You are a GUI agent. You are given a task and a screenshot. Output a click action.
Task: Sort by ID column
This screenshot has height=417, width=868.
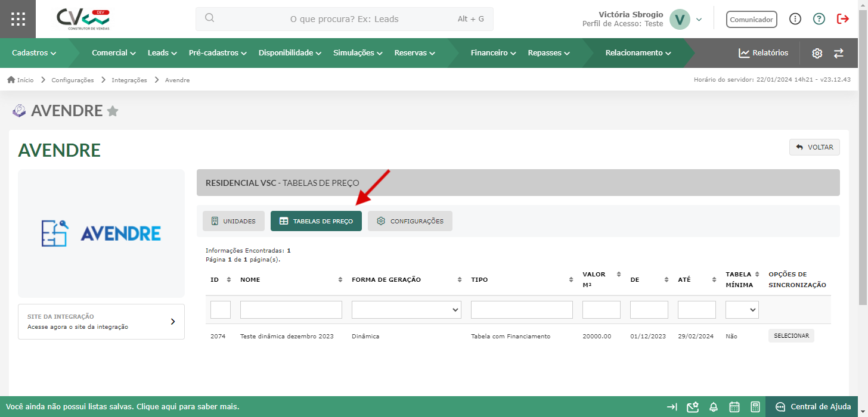click(x=228, y=280)
